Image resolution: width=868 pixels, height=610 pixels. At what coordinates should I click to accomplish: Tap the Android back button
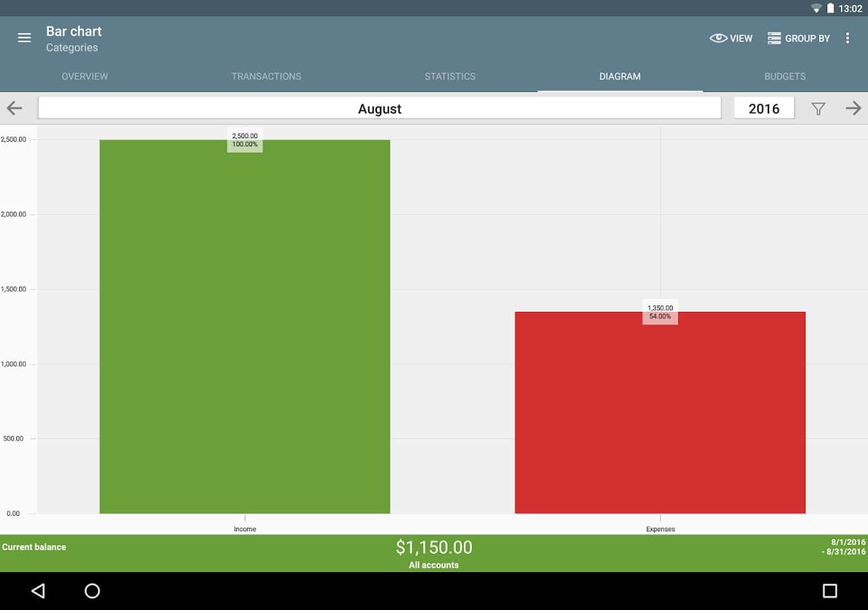click(x=38, y=591)
